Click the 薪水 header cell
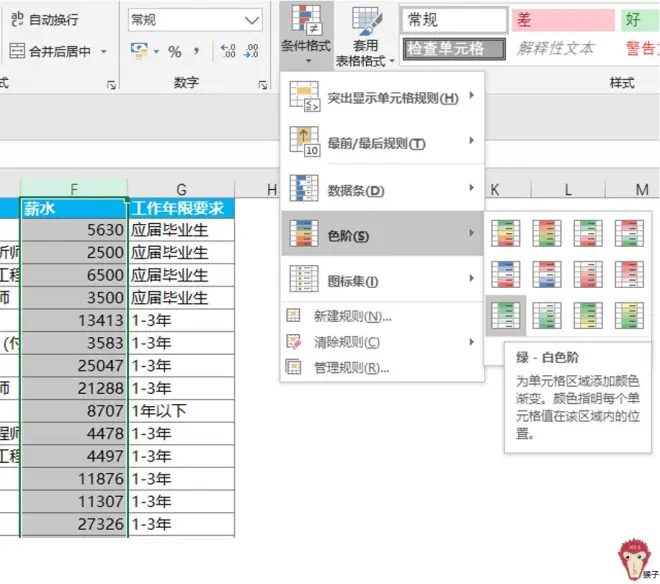The width and height of the screenshot is (660, 584). pos(74,208)
